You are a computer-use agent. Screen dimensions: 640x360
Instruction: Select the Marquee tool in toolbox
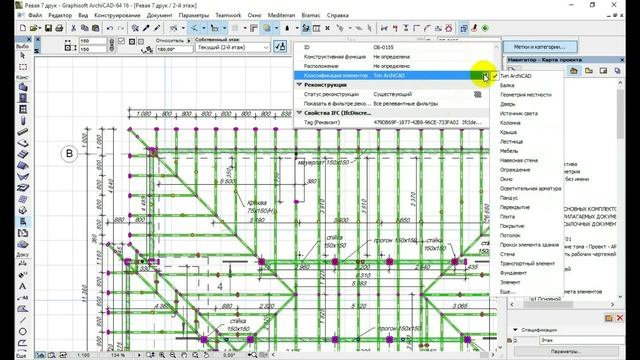(x=23, y=67)
